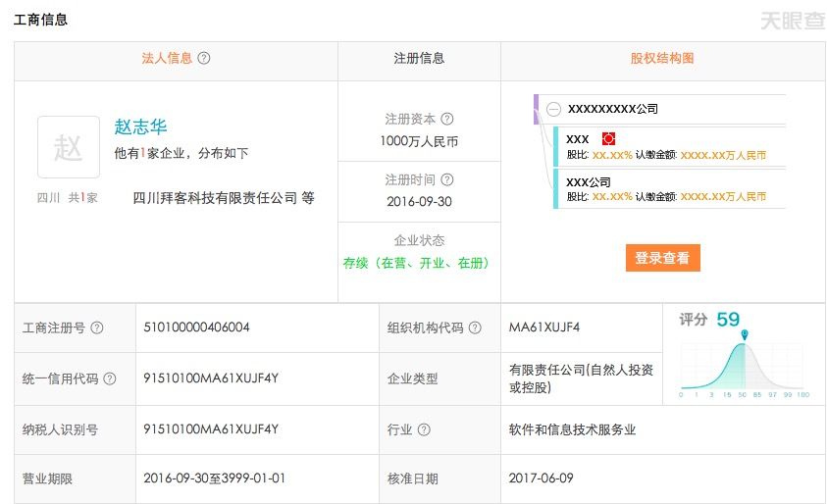The height and width of the screenshot is (504, 827).
Task: Click 他有1家企业，分布如下 text
Action: pyautogui.click(x=181, y=153)
